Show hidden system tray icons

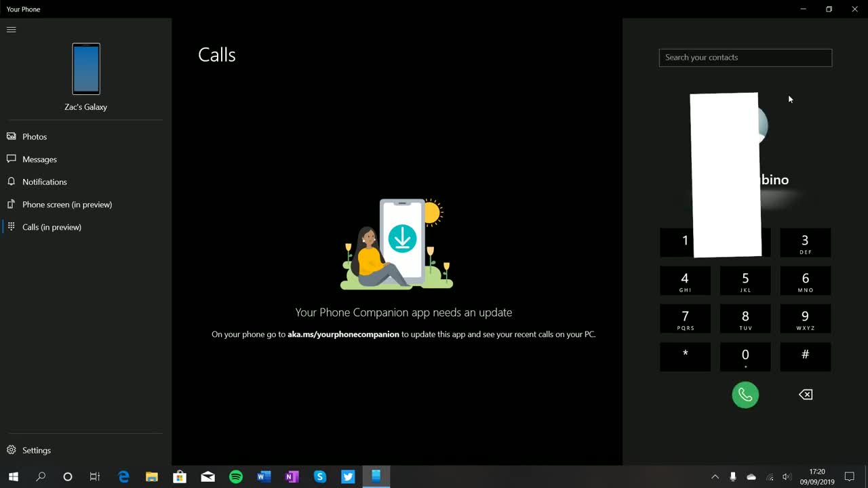pos(715,476)
